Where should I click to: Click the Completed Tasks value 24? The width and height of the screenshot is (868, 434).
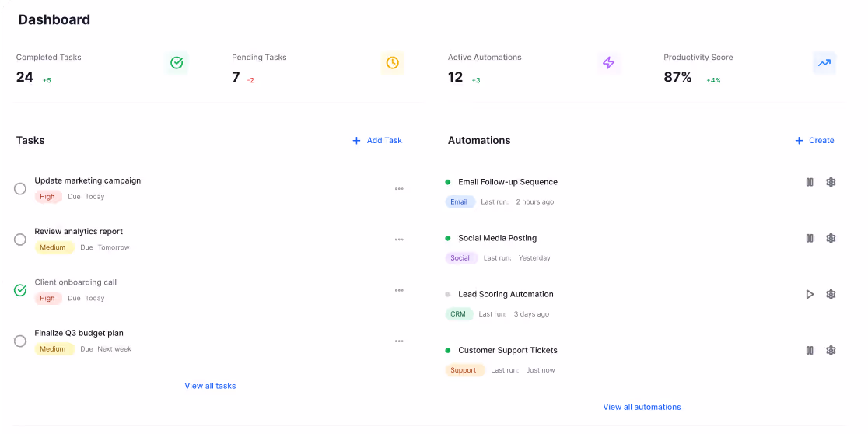[25, 77]
